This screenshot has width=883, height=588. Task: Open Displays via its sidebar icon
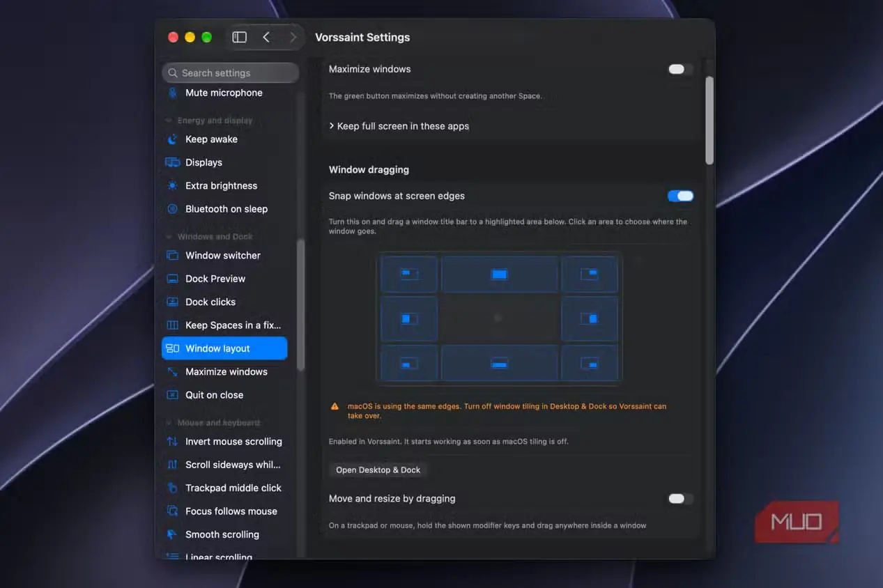click(173, 162)
